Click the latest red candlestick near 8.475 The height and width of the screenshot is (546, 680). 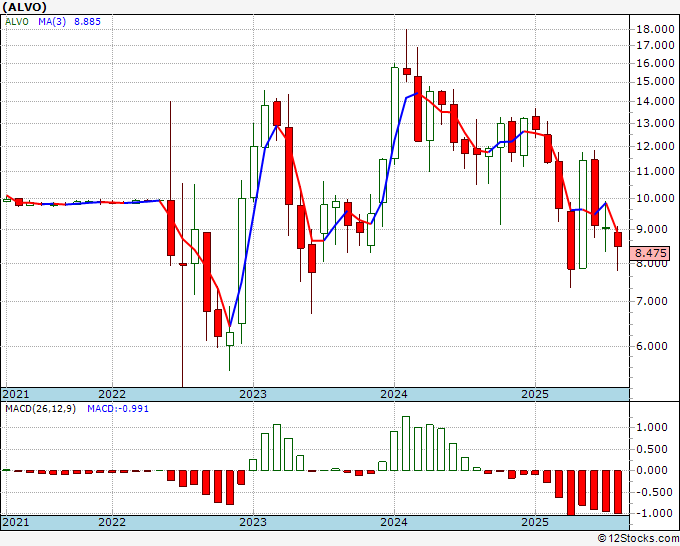tap(618, 239)
